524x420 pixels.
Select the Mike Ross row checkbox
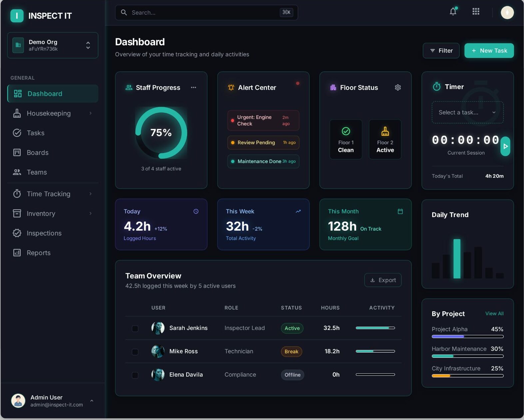[135, 352]
